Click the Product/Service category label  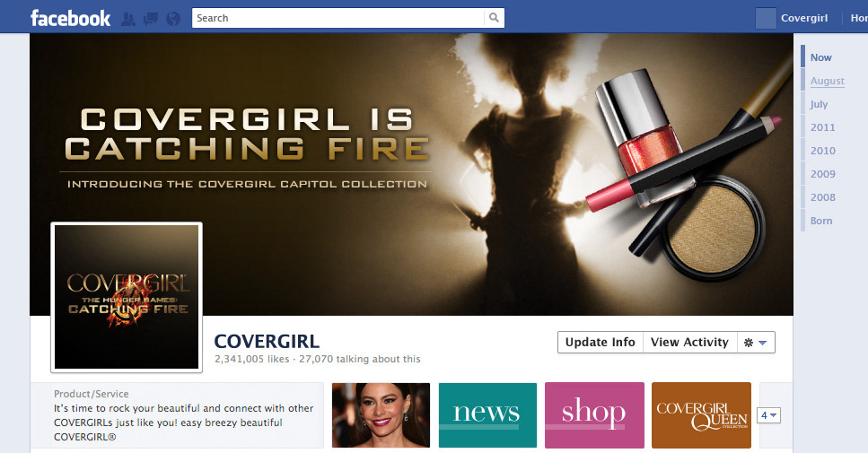92,394
